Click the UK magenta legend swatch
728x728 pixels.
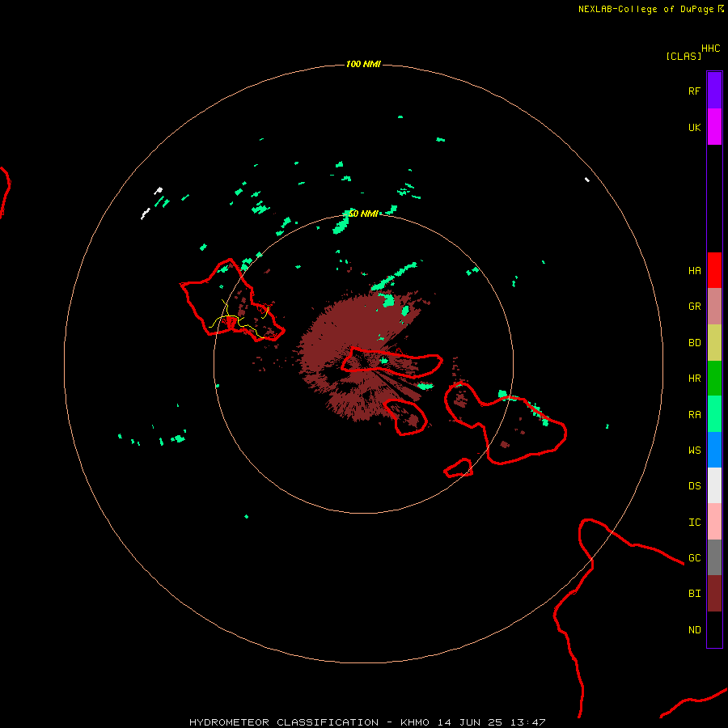coord(714,127)
